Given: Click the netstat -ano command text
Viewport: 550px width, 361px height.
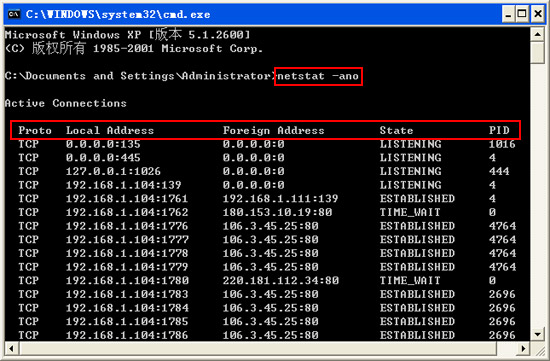Looking at the screenshot, I should point(318,76).
